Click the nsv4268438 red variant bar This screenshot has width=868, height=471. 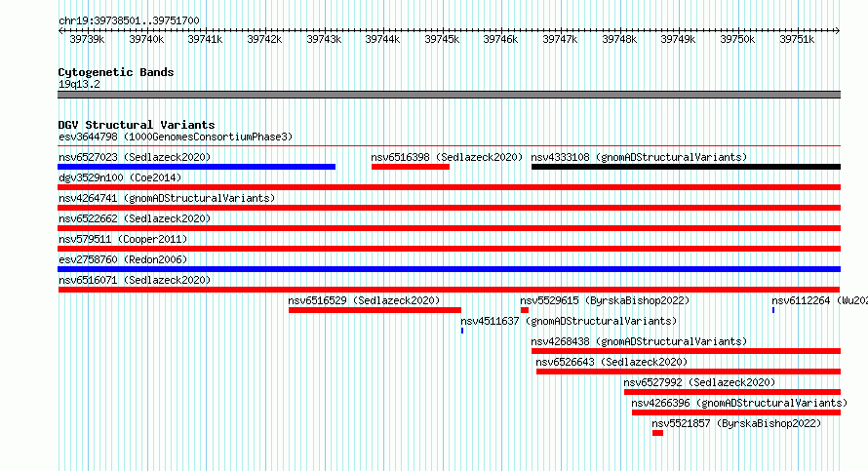(686, 351)
